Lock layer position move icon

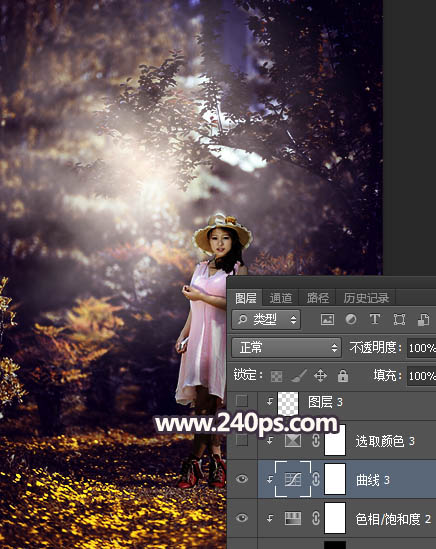(320, 376)
